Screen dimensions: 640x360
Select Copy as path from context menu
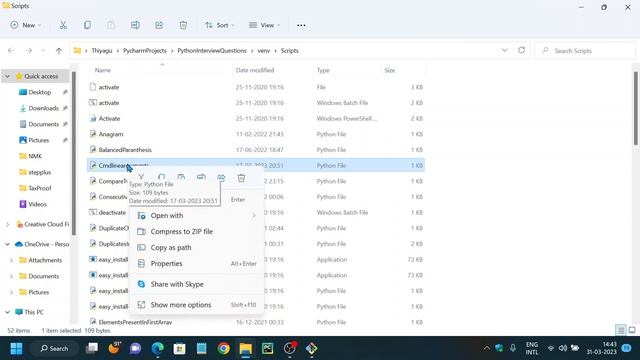(197, 247)
